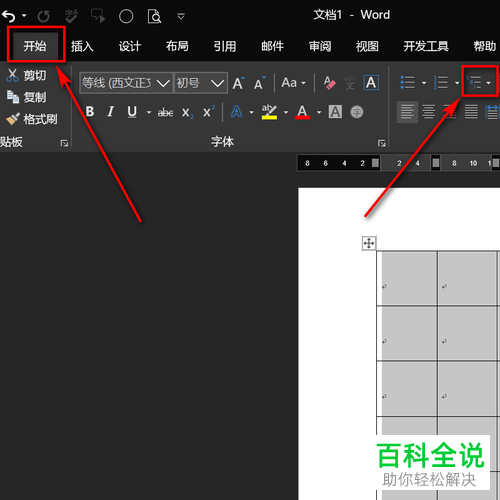Click the Enclose Characters circle icon
500x500 pixels.
(356, 112)
